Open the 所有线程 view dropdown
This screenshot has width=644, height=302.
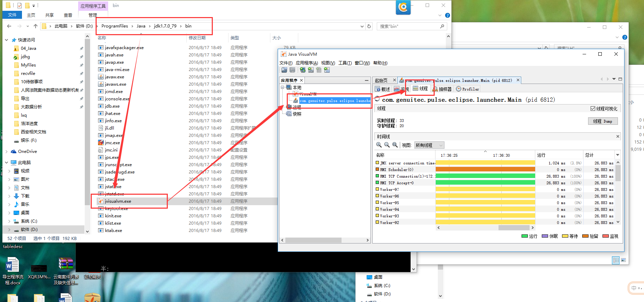pyautogui.click(x=429, y=145)
